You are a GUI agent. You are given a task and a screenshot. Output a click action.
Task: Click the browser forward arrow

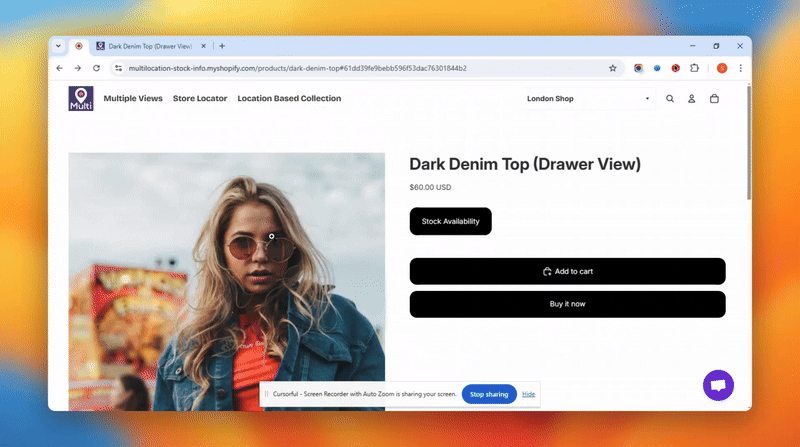pos(78,68)
